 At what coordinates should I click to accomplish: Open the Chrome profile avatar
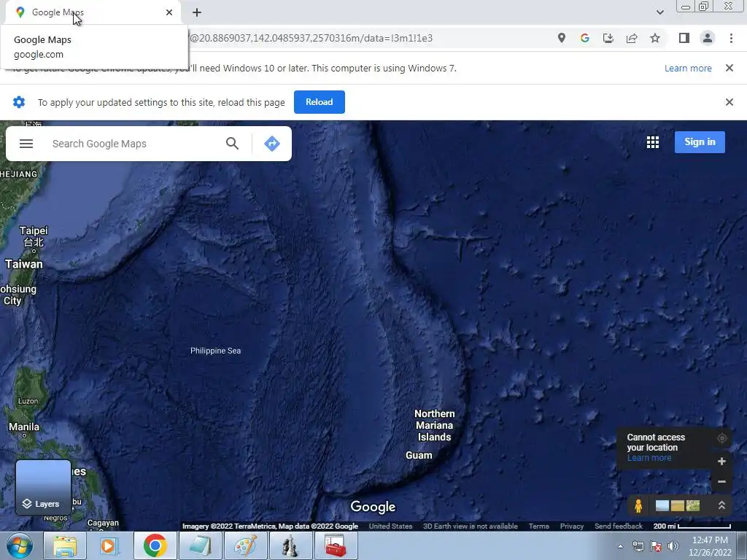click(x=708, y=38)
